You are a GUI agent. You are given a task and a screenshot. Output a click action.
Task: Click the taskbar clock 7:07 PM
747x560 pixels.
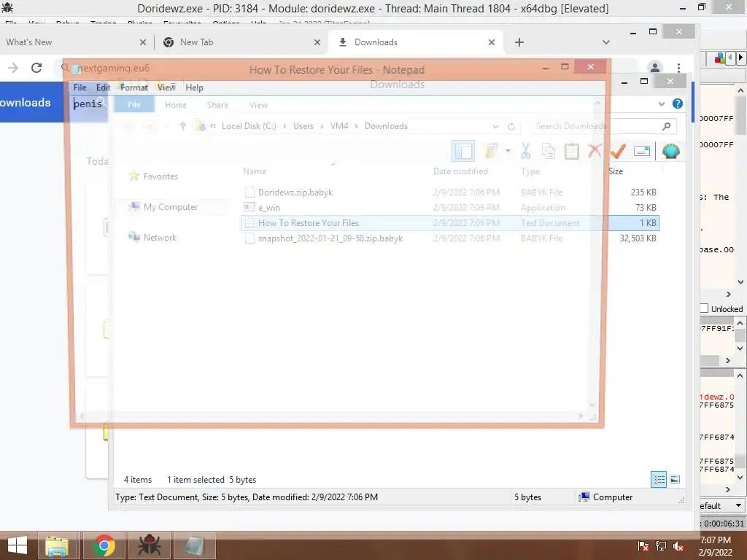[x=716, y=540]
